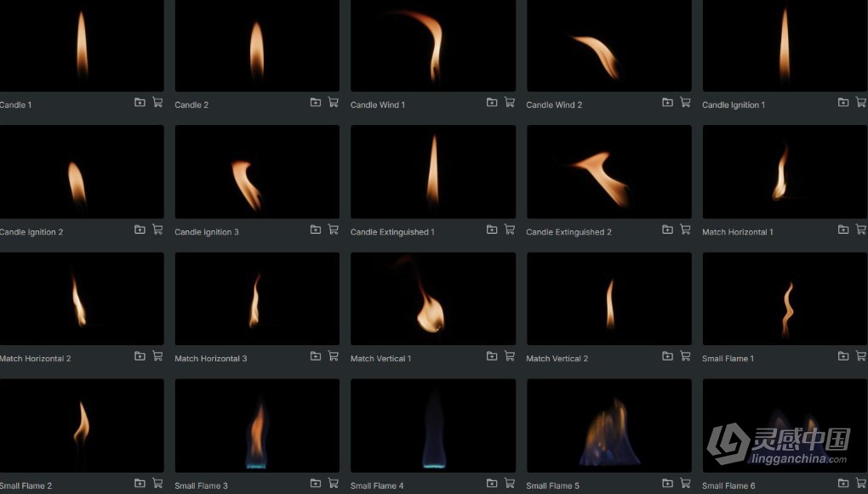
Task: Save Candle 2 to a collection folder
Action: tap(315, 102)
